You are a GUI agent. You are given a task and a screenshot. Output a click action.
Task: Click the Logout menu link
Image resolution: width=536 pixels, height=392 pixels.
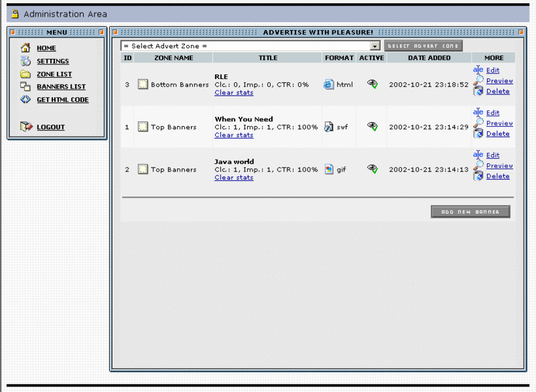coord(51,127)
